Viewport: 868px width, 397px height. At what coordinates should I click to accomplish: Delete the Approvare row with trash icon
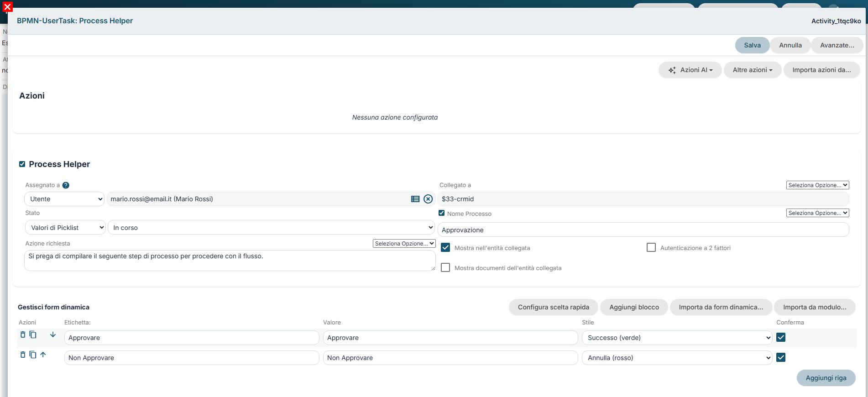(23, 334)
